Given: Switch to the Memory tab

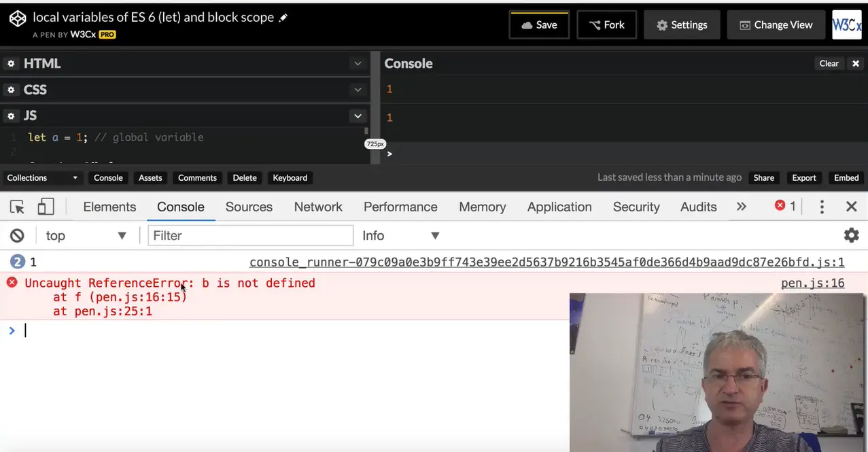Looking at the screenshot, I should click(483, 207).
